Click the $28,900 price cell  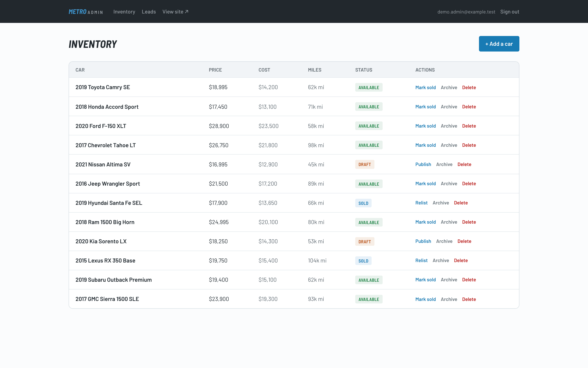point(219,126)
